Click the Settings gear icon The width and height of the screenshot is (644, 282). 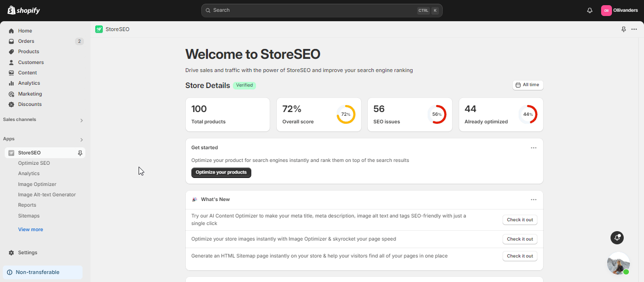click(11, 253)
